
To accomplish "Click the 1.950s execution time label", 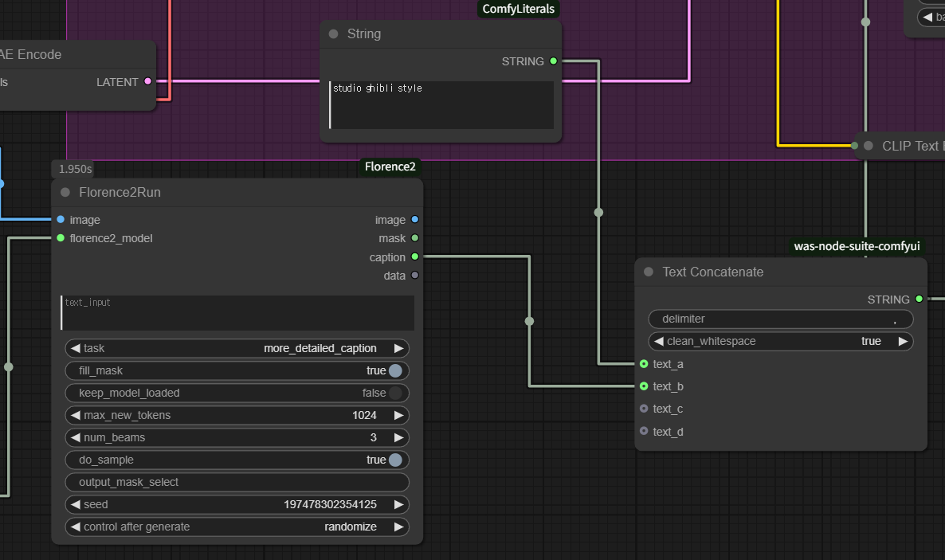I will tap(76, 170).
